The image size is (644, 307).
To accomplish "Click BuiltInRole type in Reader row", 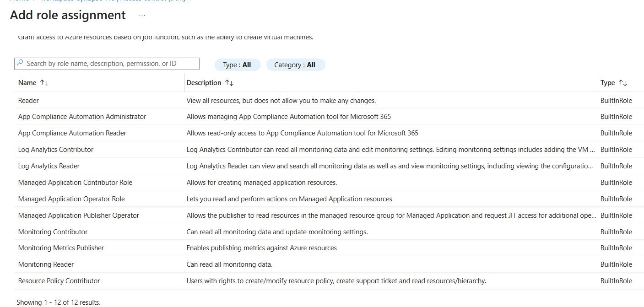I will pyautogui.click(x=616, y=100).
